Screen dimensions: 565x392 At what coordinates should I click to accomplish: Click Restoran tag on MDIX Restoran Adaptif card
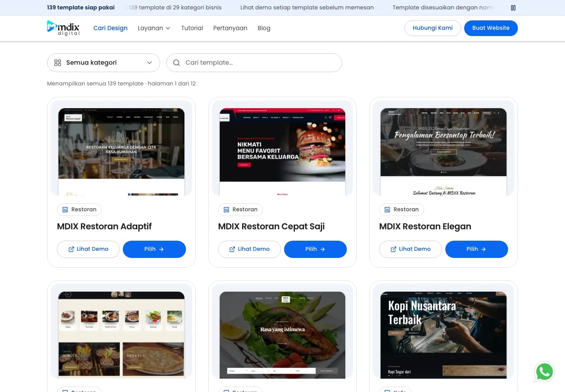click(x=79, y=210)
